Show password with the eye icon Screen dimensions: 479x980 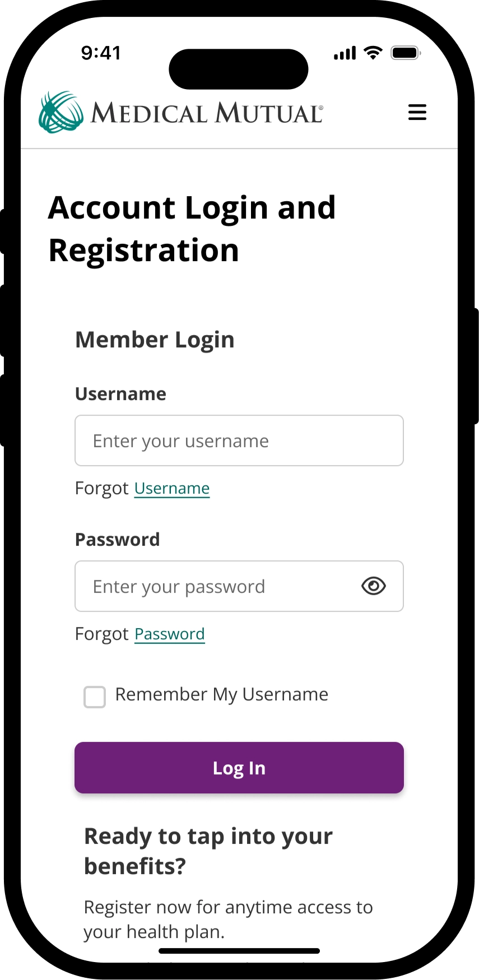click(374, 586)
